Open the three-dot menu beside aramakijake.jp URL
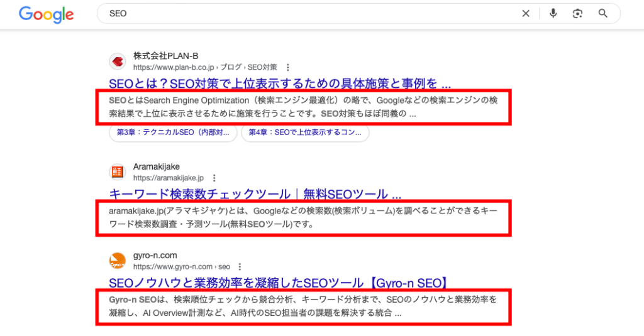 click(214, 178)
